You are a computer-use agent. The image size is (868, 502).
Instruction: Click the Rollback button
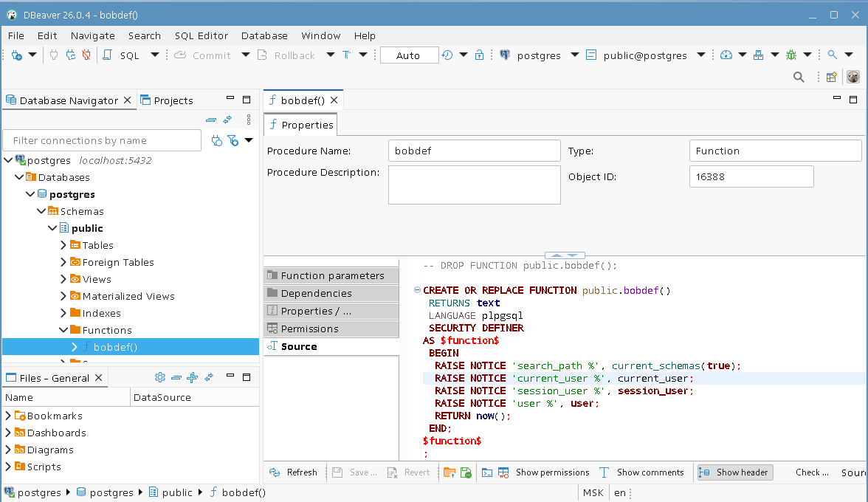tap(288, 55)
